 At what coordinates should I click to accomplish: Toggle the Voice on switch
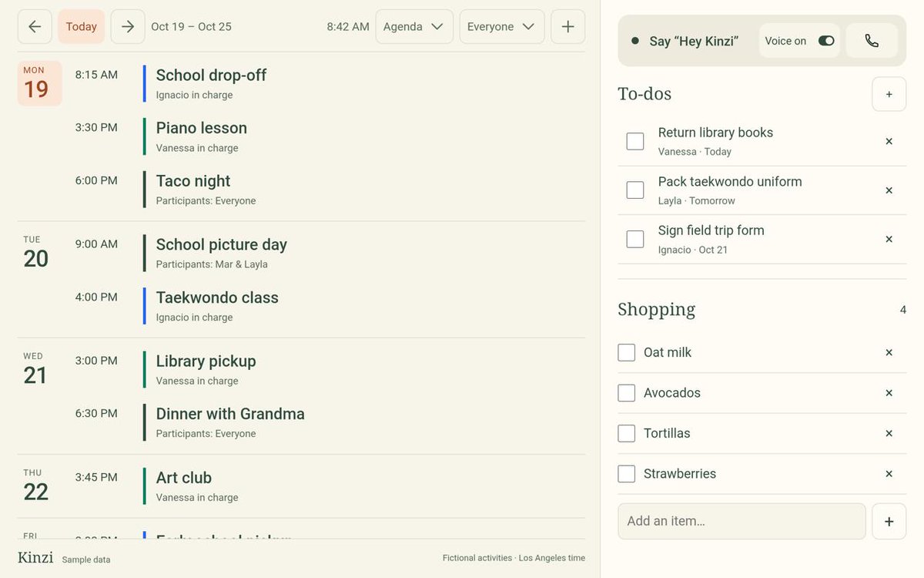point(826,41)
